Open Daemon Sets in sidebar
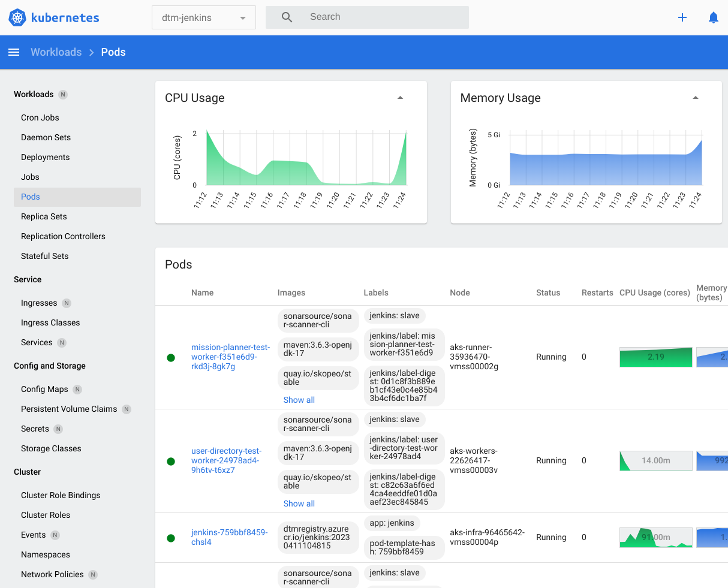The image size is (728, 588). tap(46, 137)
